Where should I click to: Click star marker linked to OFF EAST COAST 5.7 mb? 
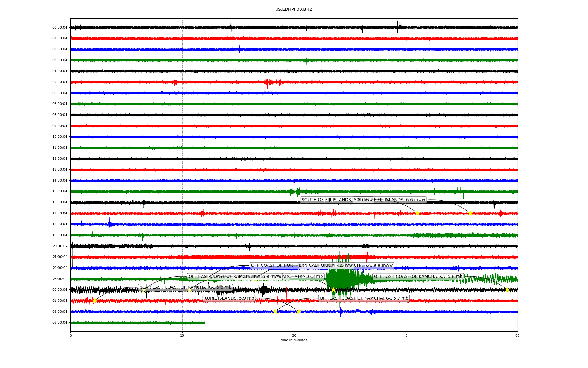point(275,312)
